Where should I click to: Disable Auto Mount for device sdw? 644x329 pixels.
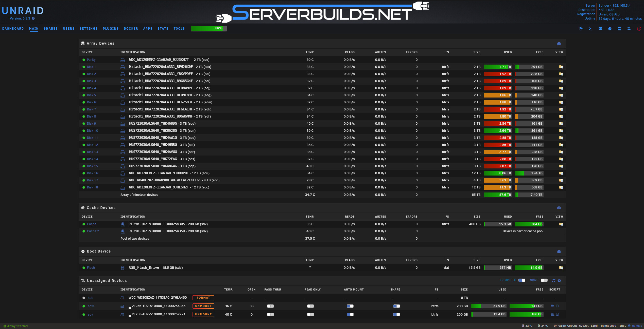tap(350, 306)
